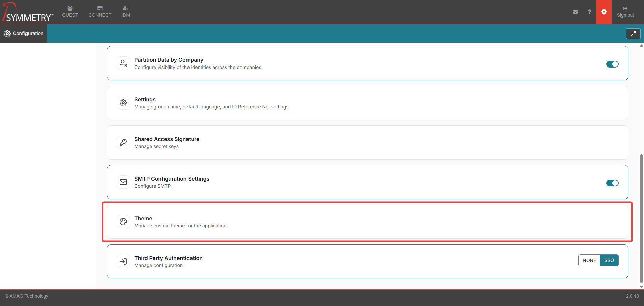The image size is (644, 306).
Task: Switch to the CONNECT module
Action: tap(100, 12)
